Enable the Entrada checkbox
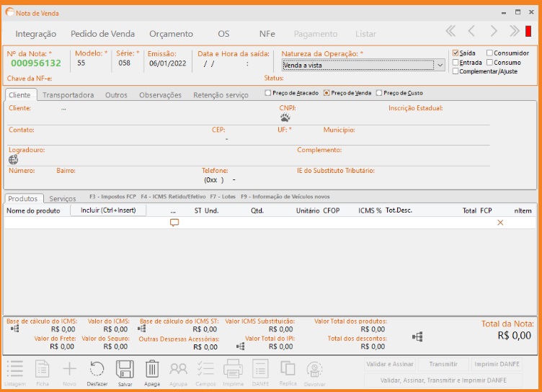 pos(456,63)
